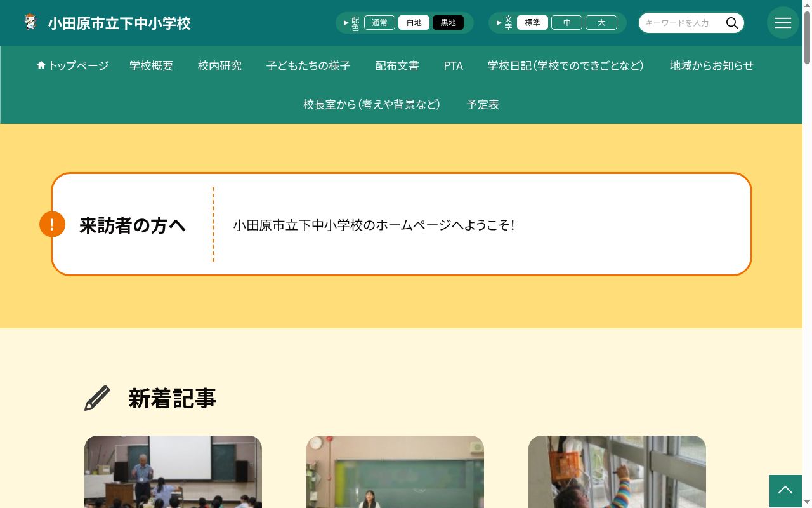This screenshot has width=812, height=508.
Task: Open the hamburger menu
Action: point(783,23)
